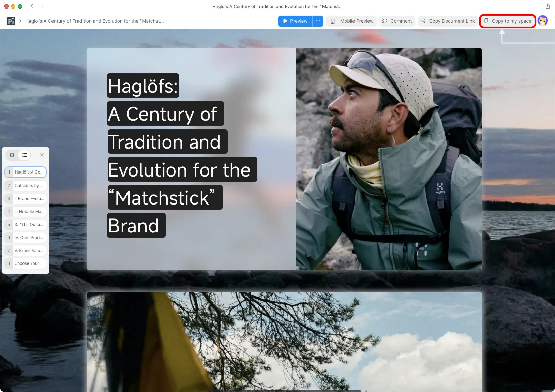Select slide 1 Haglöfs:A Ce... in outline
Viewport: 555px width, 392px height.
26,172
